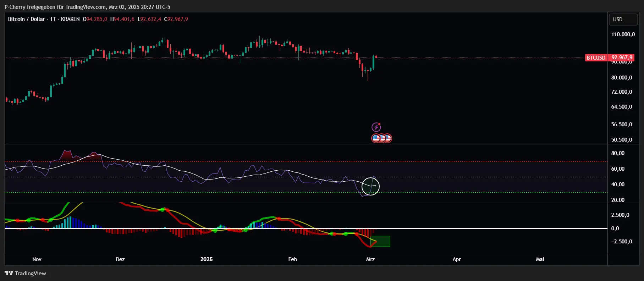Click the USD currency button on price axis
The height and width of the screenshot is (281, 644).
(x=623, y=20)
